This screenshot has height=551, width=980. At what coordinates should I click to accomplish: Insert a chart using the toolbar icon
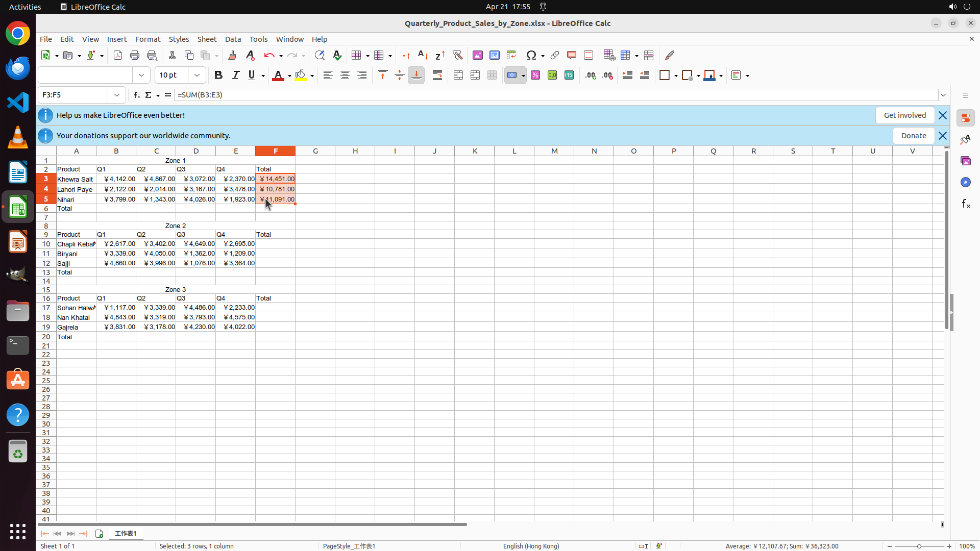click(495, 55)
